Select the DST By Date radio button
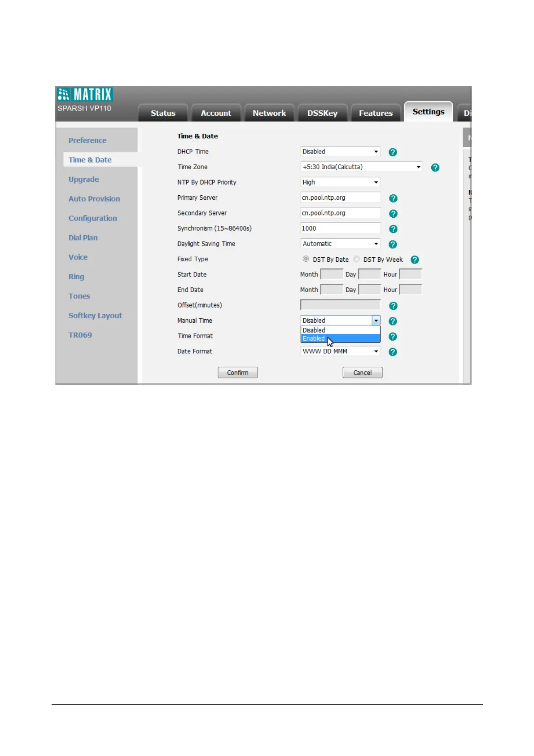The width and height of the screenshot is (534, 756). point(306,259)
